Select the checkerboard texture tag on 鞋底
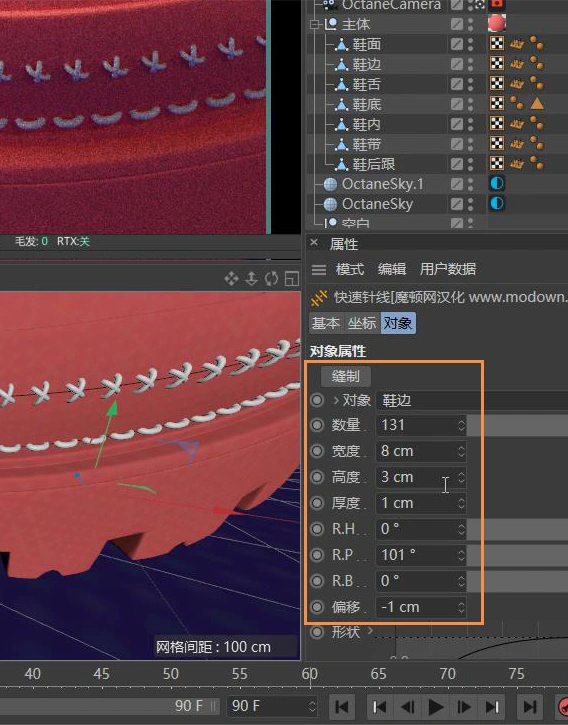568x725 pixels. pos(497,104)
